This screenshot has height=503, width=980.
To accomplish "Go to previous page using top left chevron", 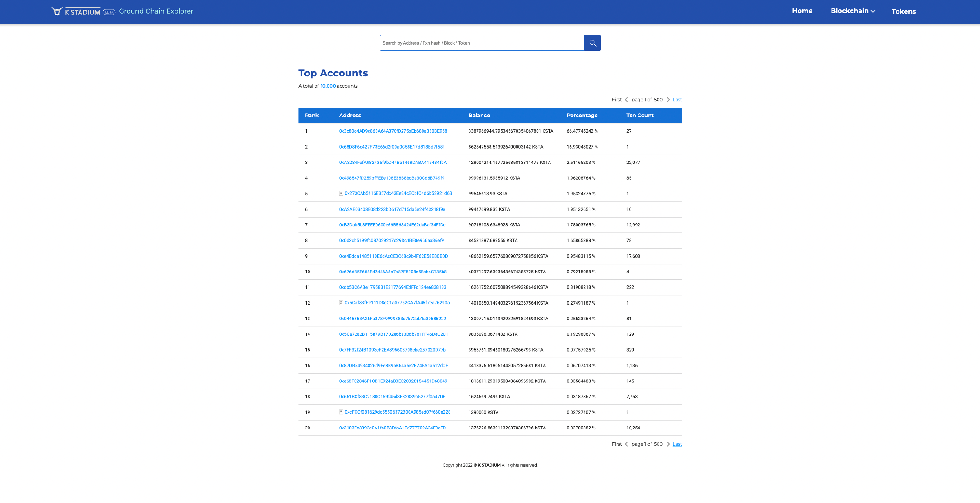I will [626, 100].
